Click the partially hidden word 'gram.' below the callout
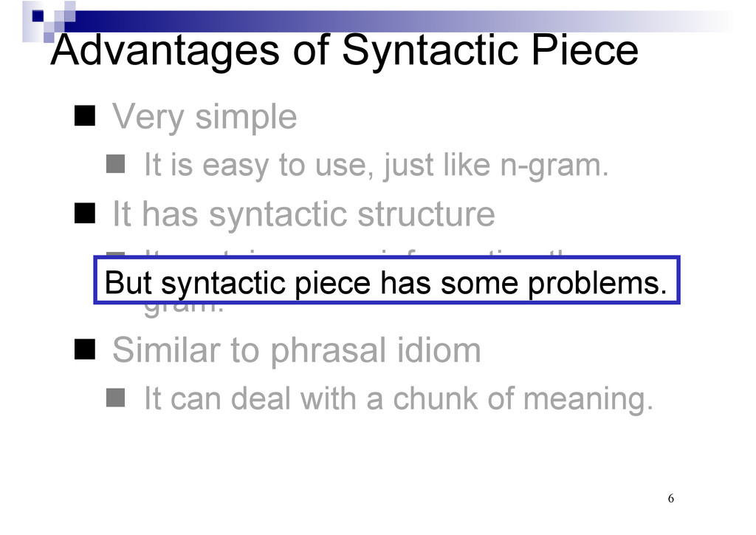The height and width of the screenshot is (535, 756). [184, 310]
